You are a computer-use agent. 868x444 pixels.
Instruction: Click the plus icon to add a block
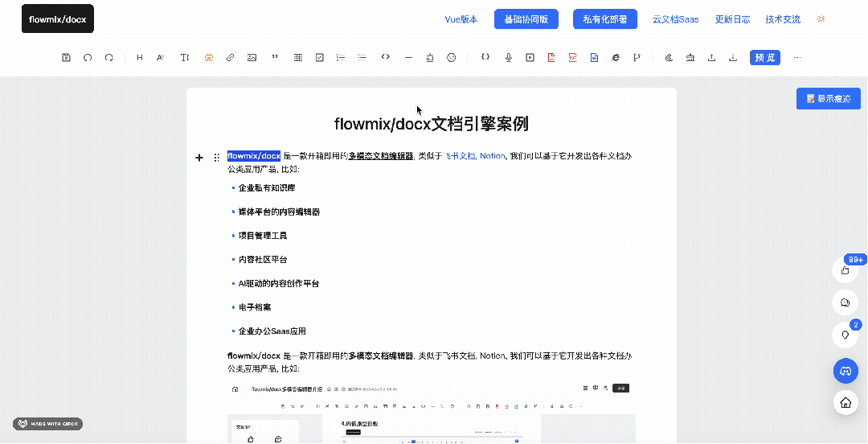(x=199, y=158)
